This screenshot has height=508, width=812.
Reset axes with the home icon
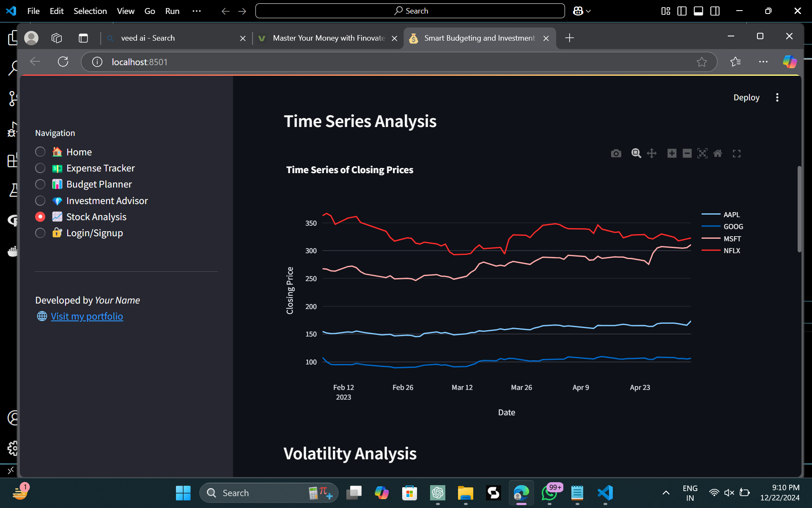pos(718,153)
